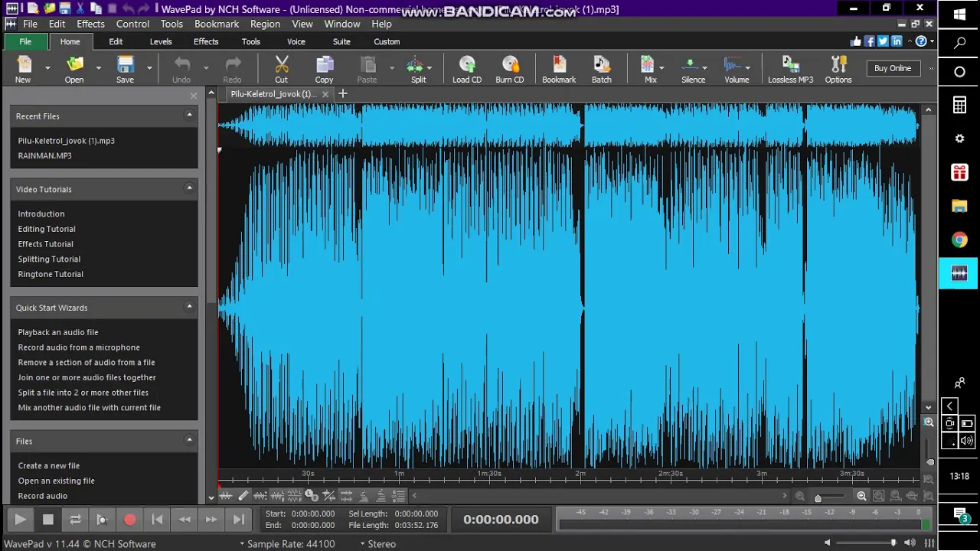This screenshot has height=551, width=980.
Task: Click the Stop transport button
Action: click(48, 520)
